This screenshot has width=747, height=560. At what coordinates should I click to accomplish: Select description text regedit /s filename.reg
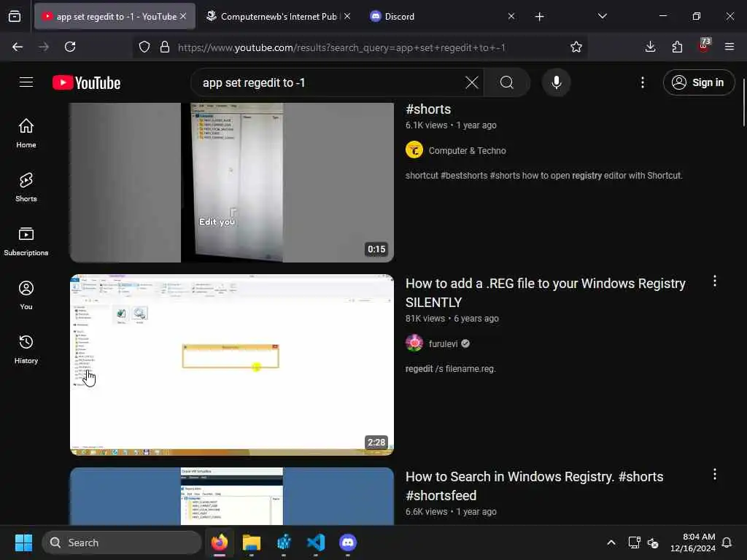450,368
